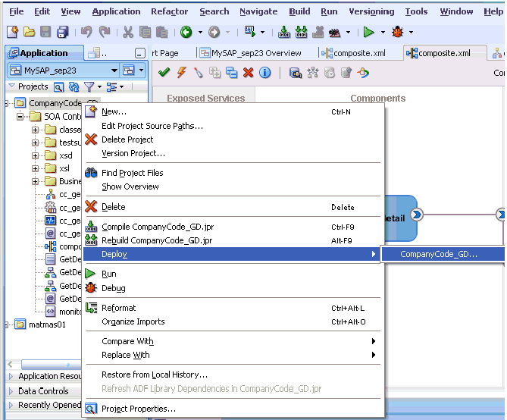Click the gray Forward navigation icon
Viewport: 507px width, 420px height.
(214, 32)
